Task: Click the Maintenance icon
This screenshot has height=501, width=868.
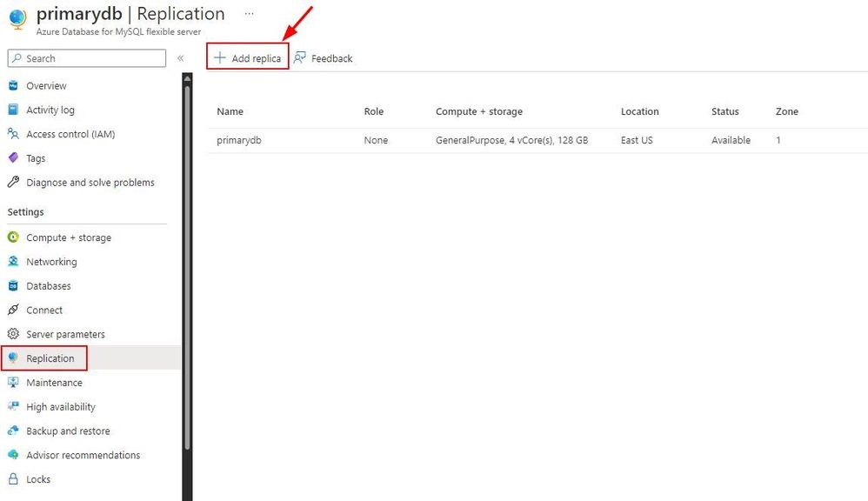Action: coord(13,382)
